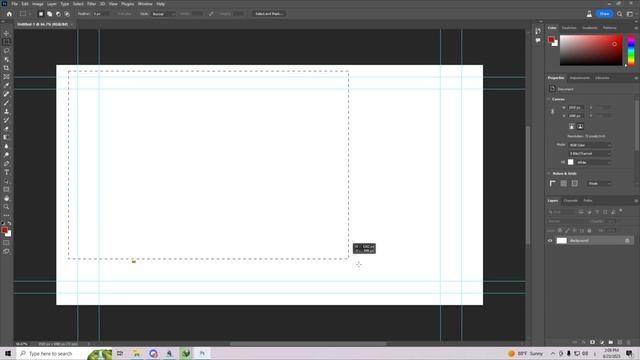Open Windows Start menu
The width and height of the screenshot is (640, 360).
pyautogui.click(x=8, y=353)
